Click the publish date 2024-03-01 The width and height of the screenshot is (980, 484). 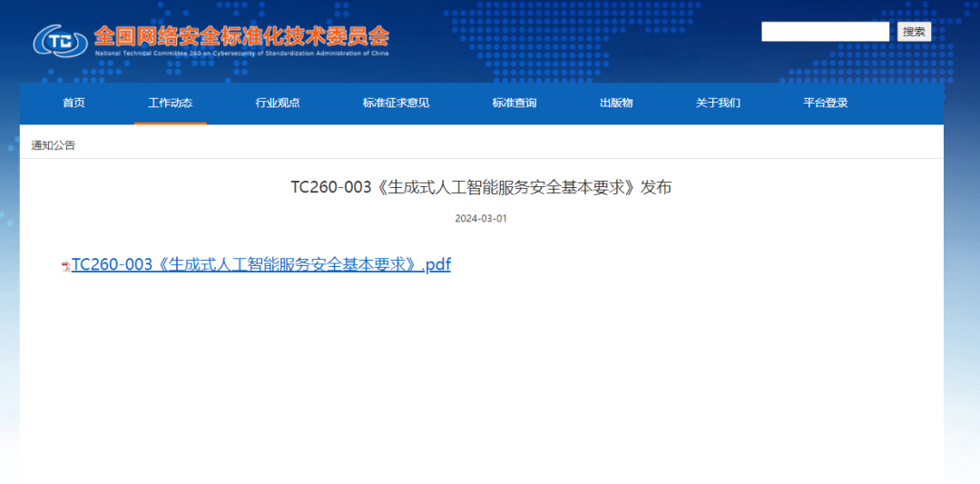pyautogui.click(x=481, y=219)
